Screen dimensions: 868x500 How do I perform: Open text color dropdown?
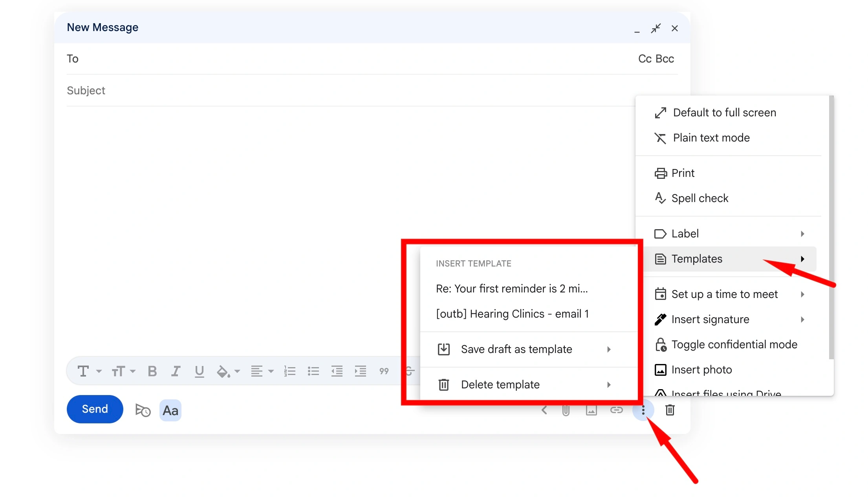coord(228,371)
